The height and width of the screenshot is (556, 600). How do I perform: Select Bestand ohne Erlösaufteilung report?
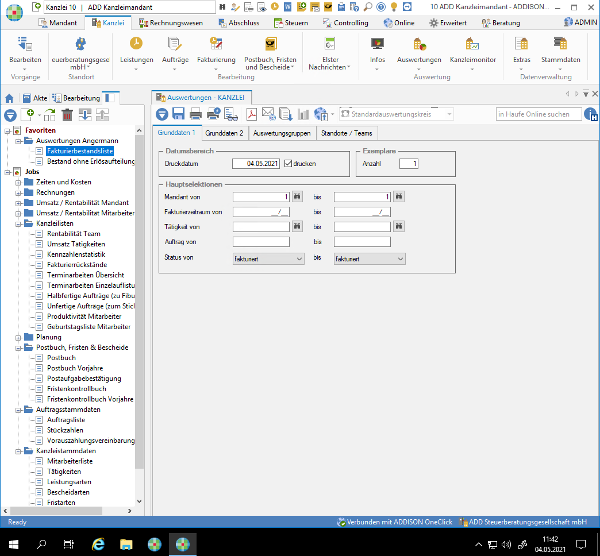(91, 161)
